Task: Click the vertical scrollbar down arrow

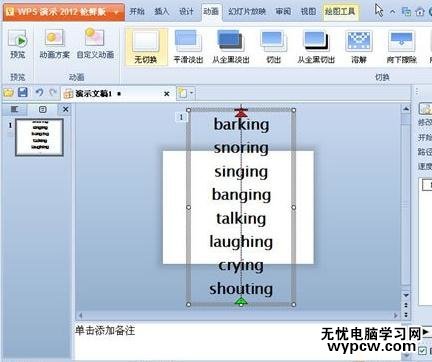Action: (406, 295)
